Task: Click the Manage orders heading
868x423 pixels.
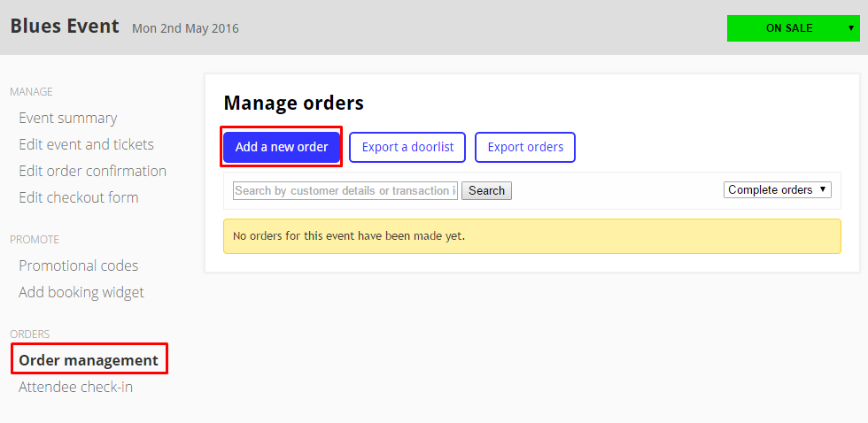Action: pyautogui.click(x=294, y=103)
